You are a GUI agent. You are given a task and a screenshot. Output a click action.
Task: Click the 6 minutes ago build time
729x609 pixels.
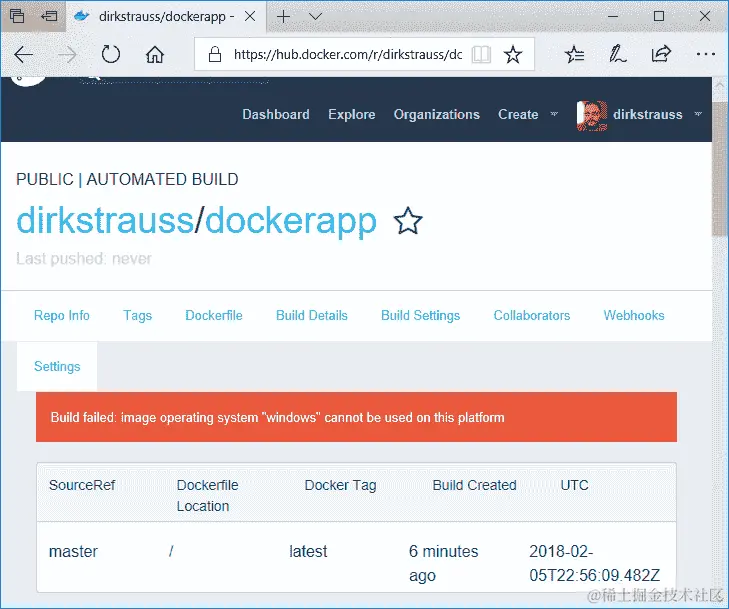444,563
